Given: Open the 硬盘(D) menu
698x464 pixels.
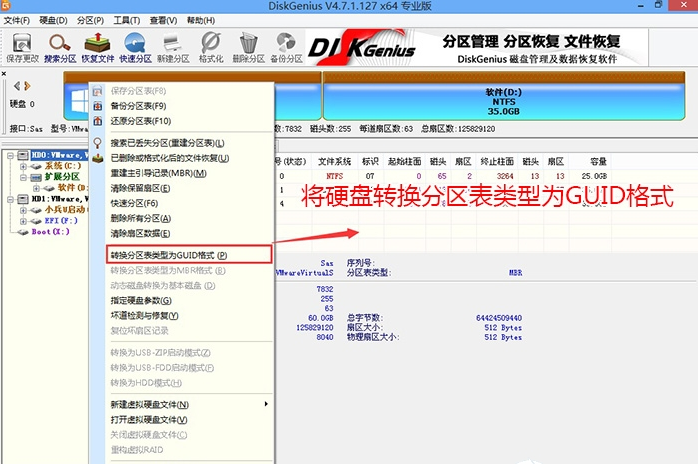Looking at the screenshot, I should [54, 19].
